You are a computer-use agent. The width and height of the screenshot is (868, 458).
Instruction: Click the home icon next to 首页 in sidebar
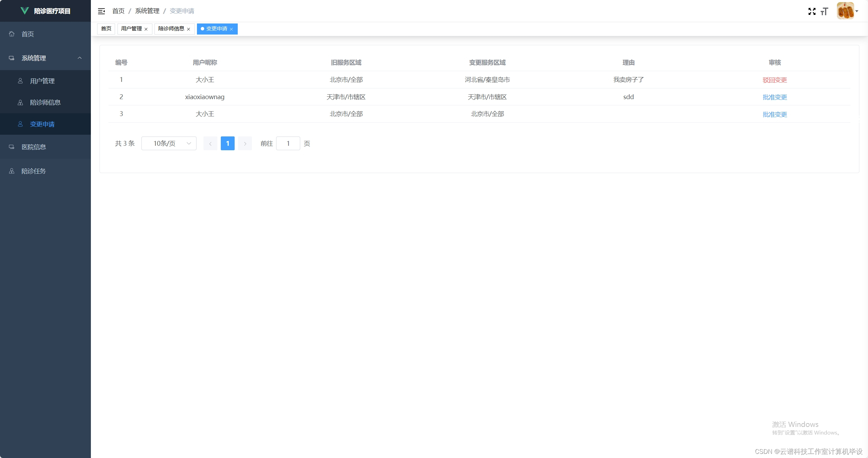[x=12, y=34]
